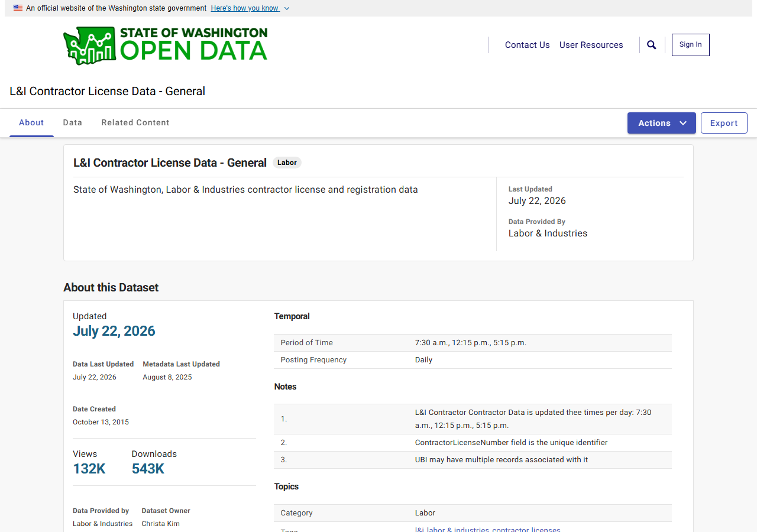Open 'Here's how you know' link
Image resolution: width=757 pixels, height=532 pixels.
click(x=245, y=8)
